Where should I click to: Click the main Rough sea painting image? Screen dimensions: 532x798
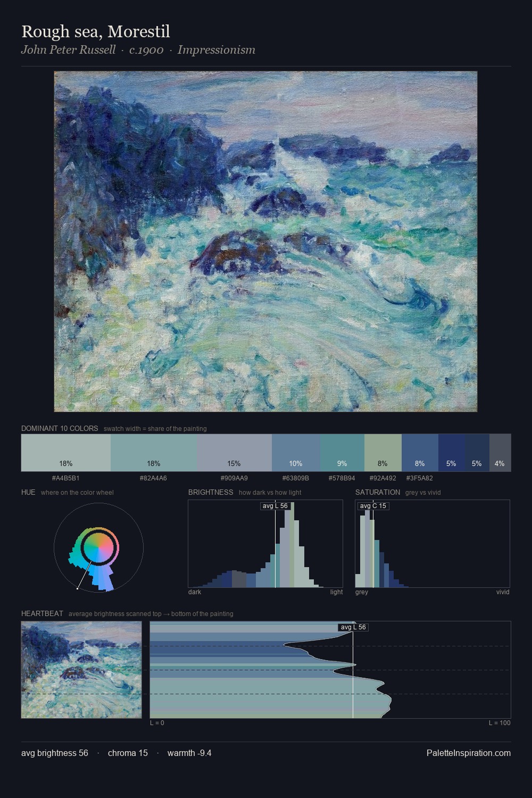[x=265, y=242]
